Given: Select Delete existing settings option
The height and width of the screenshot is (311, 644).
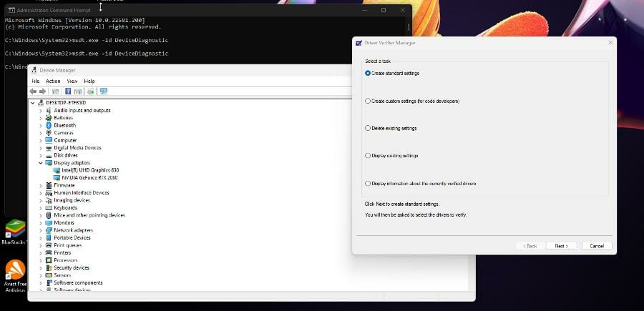Looking at the screenshot, I should click(391, 129).
